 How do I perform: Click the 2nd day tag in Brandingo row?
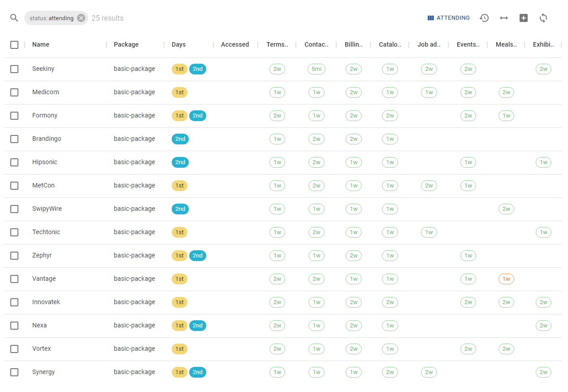pyautogui.click(x=180, y=139)
